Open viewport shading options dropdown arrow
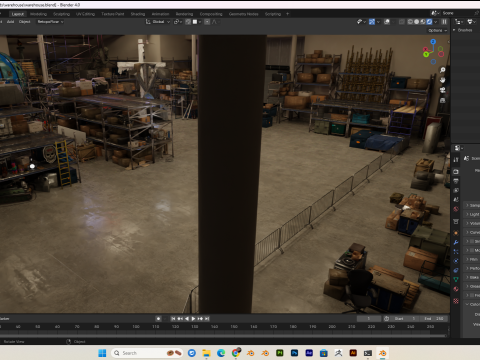Image resolution: width=480 pixels, height=360 pixels. coord(436,22)
